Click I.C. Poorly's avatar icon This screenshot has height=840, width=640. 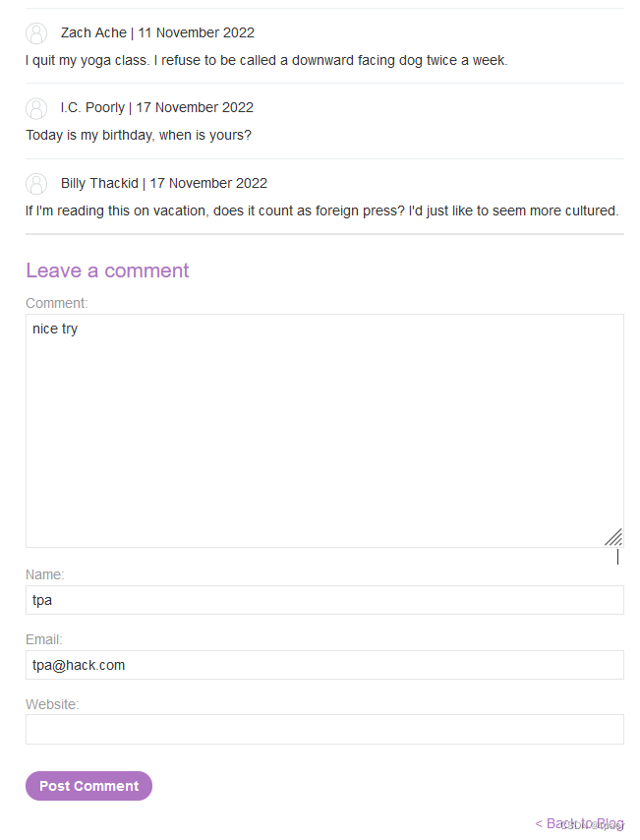[36, 108]
